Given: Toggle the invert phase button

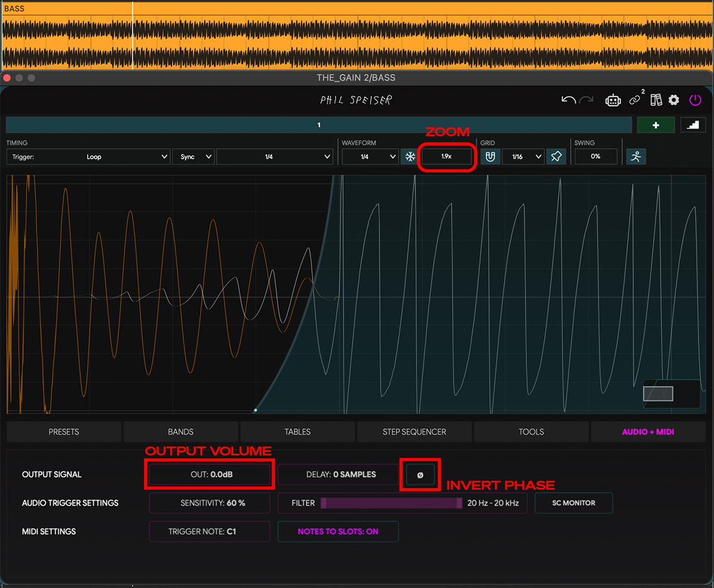Looking at the screenshot, I should [x=420, y=474].
